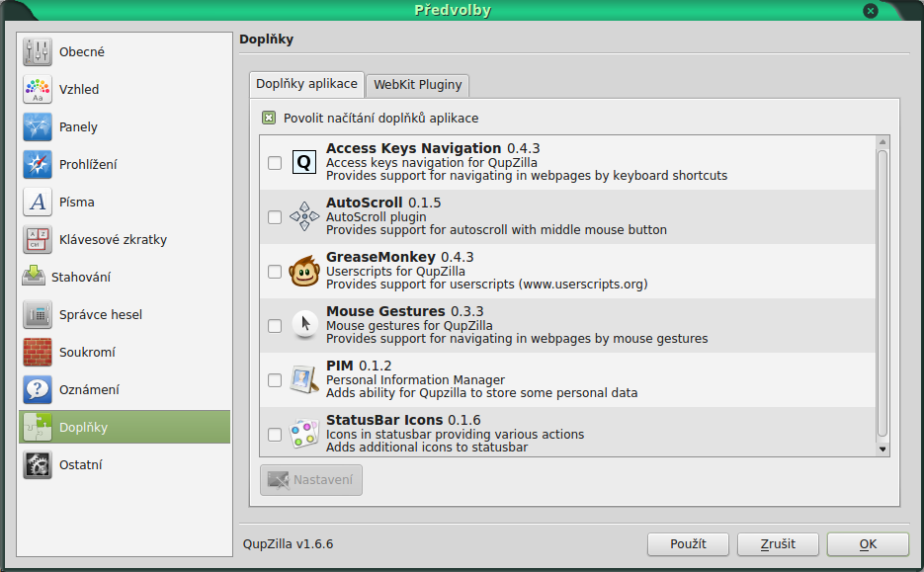Select the Ostatní settings section
Screen dimensions: 924x572
pos(125,464)
